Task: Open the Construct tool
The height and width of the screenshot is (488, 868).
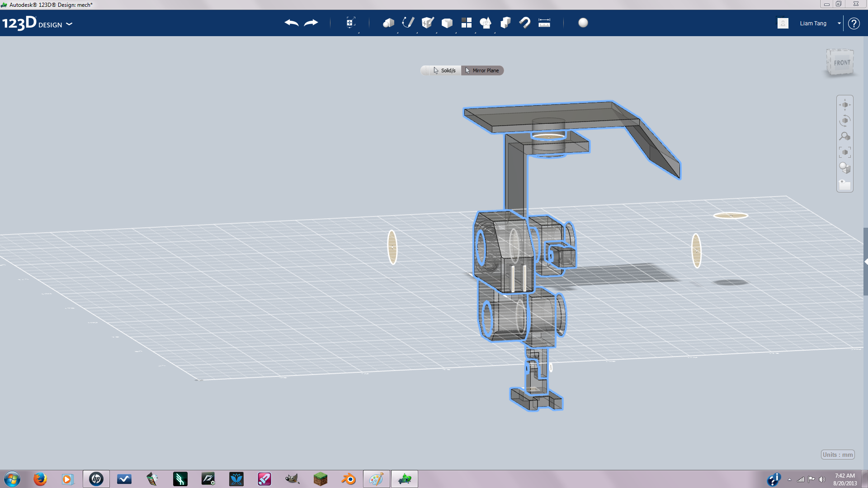Action: pos(428,23)
